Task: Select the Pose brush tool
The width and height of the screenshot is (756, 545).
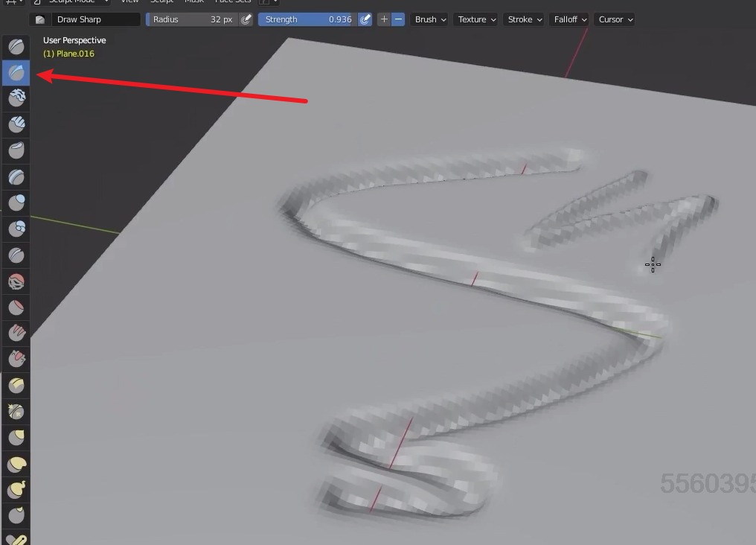Action: (16, 538)
